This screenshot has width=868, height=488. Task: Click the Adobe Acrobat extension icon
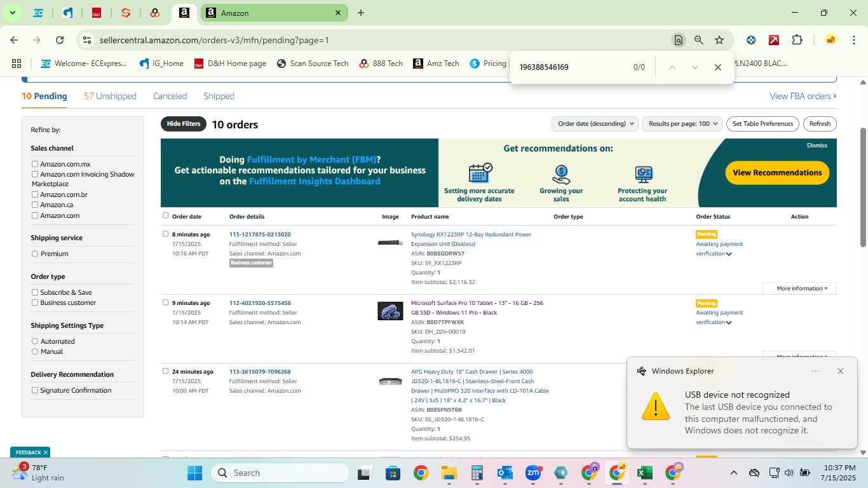pyautogui.click(x=774, y=40)
